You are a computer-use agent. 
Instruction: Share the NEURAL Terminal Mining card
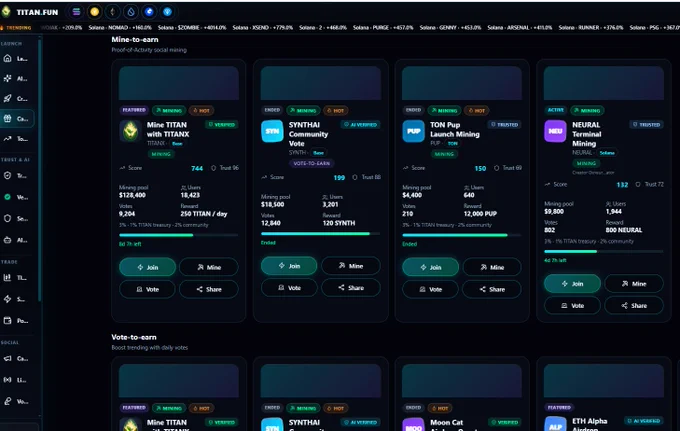click(634, 306)
